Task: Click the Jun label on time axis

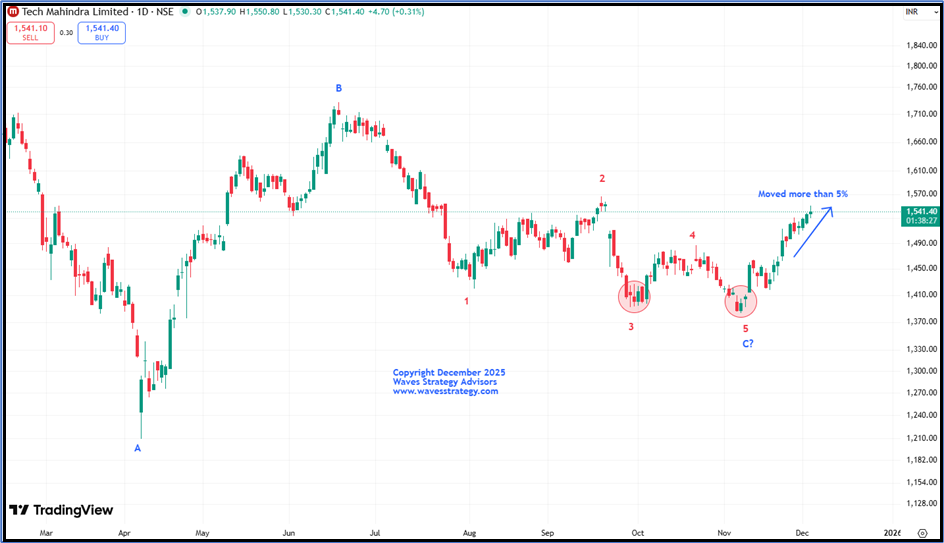Action: (x=289, y=533)
